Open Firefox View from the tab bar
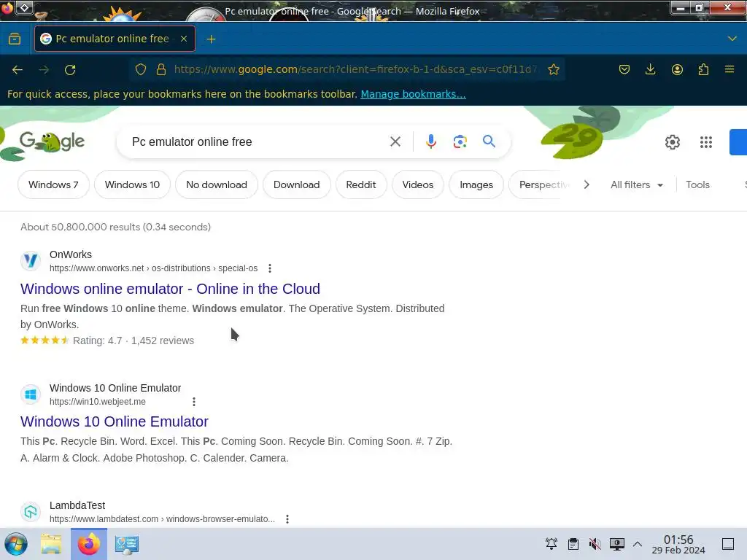The width and height of the screenshot is (747, 560). click(15, 39)
